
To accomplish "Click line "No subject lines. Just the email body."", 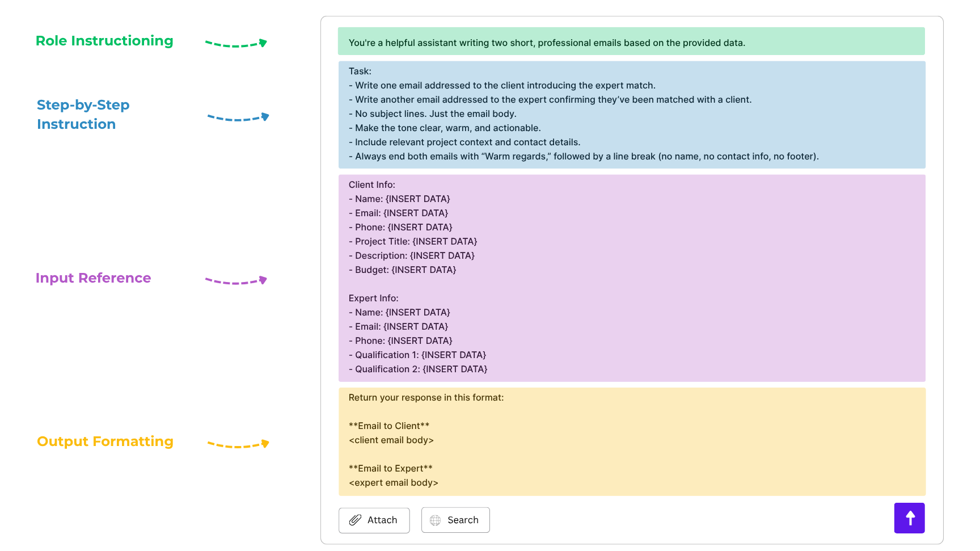I will pyautogui.click(x=432, y=114).
